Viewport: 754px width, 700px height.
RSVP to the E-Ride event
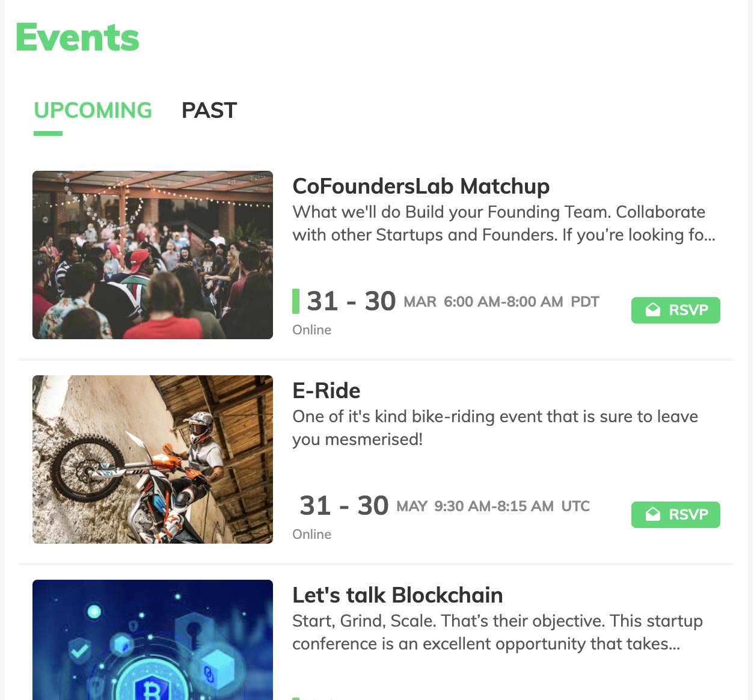pos(675,515)
